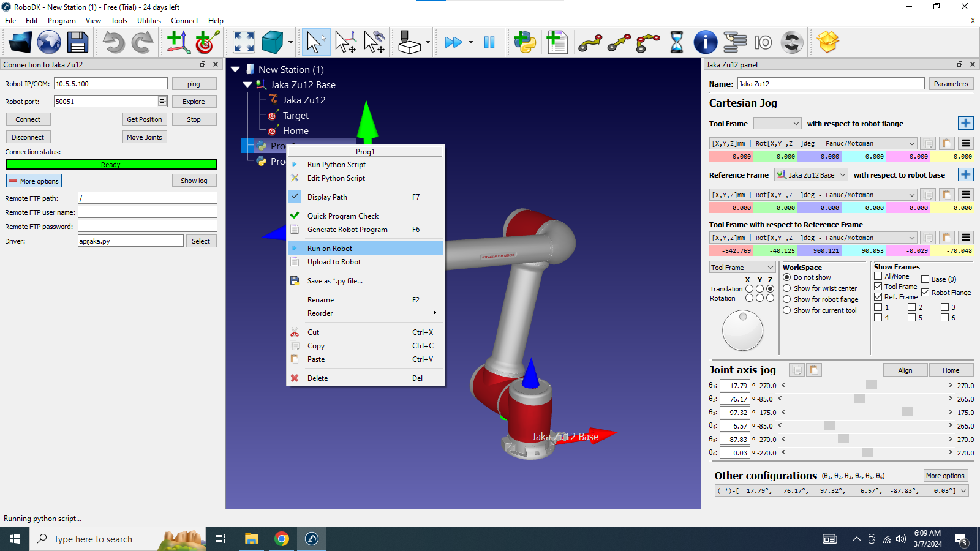Click the Add Python program icon
980x551 pixels.
pyautogui.click(x=525, y=43)
